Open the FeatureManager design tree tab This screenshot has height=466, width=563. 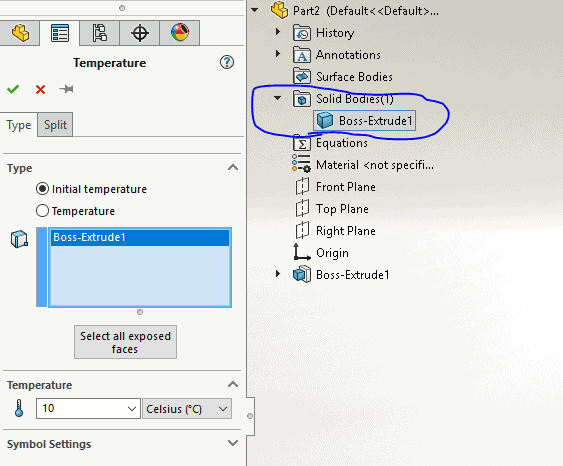pyautogui.click(x=19, y=33)
